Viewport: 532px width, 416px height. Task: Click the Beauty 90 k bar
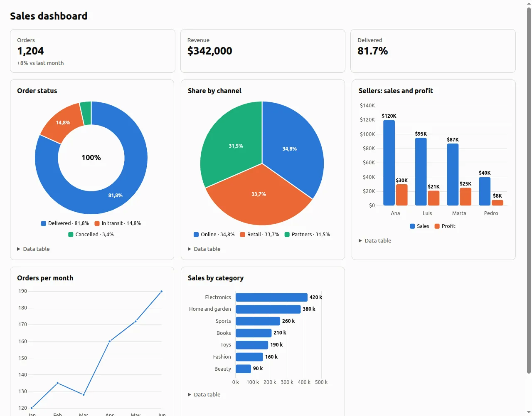(243, 369)
